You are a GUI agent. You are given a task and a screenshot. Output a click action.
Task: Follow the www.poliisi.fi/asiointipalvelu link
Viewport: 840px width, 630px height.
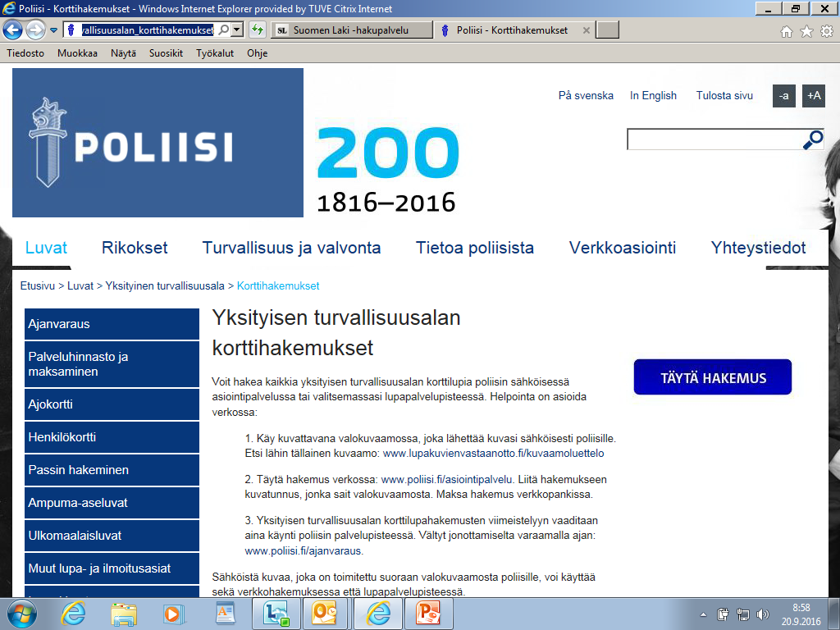[447, 479]
